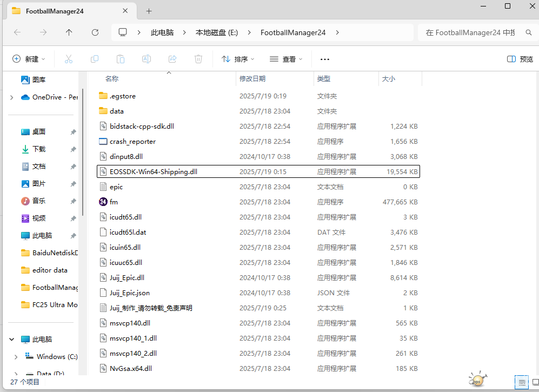Open the three-dot See more menu
Screen dimensions: 539x392
[325, 59]
